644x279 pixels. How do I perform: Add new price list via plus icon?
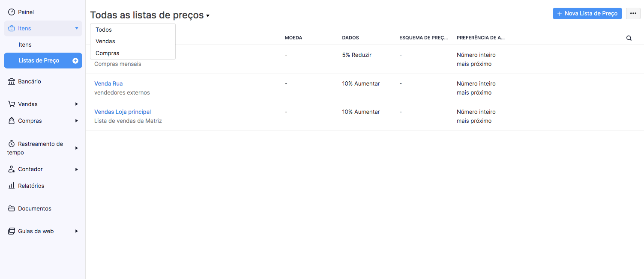click(75, 61)
